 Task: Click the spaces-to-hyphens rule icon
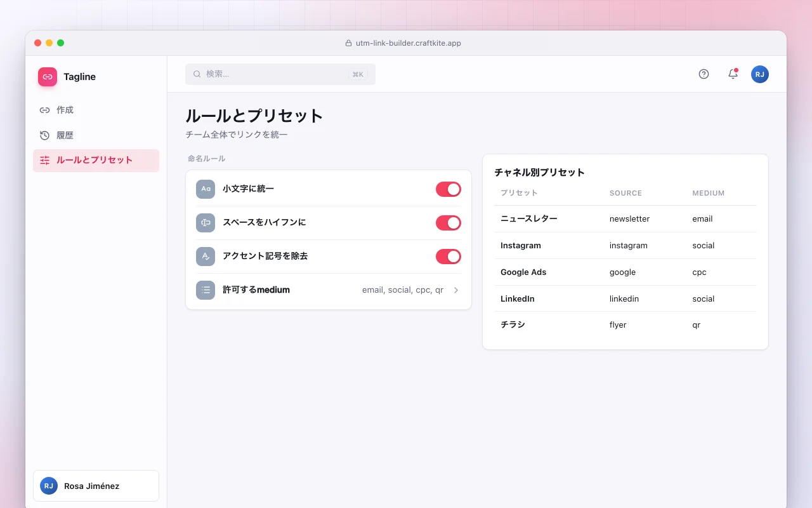[206, 223]
